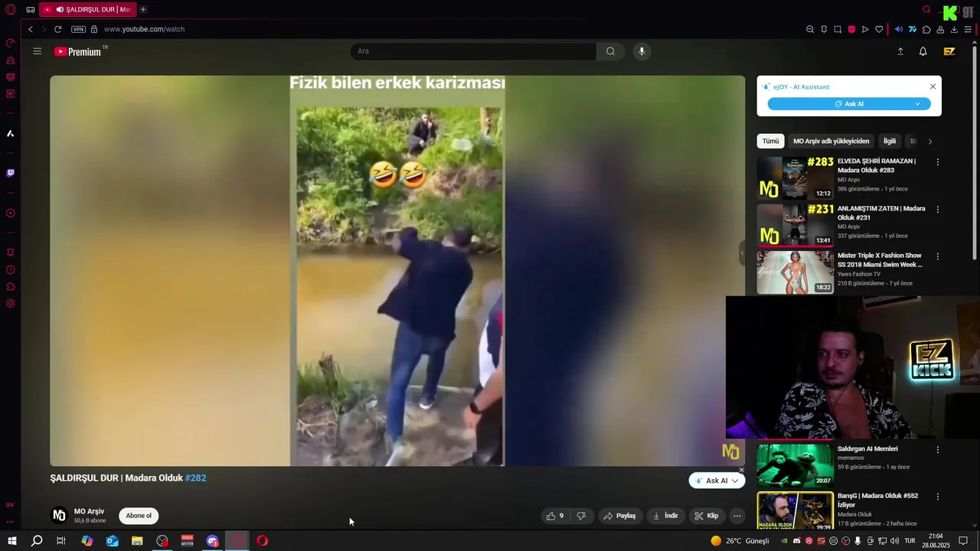980x551 pixels.
Task: Open the browser extensions cube icon
Action: pyautogui.click(x=926, y=29)
